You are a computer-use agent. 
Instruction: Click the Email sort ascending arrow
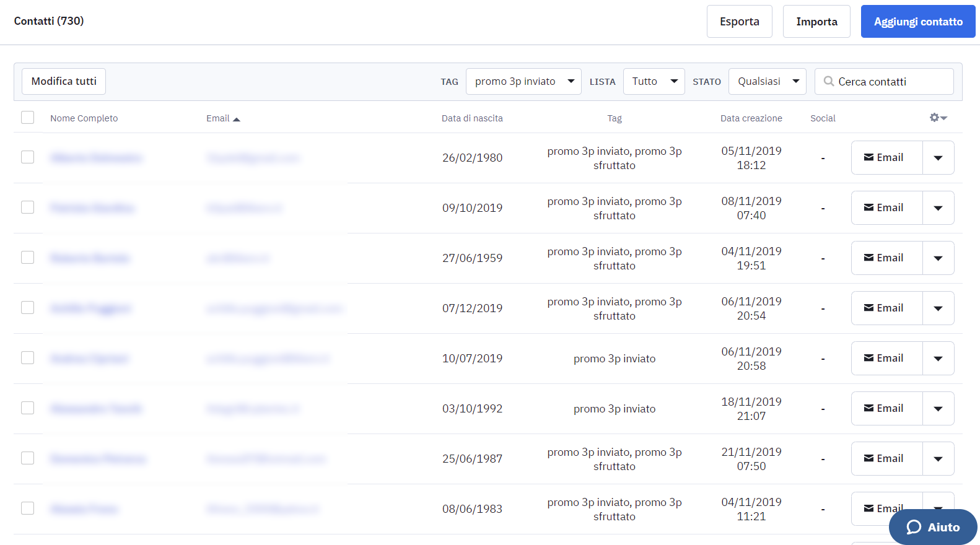pyautogui.click(x=236, y=119)
